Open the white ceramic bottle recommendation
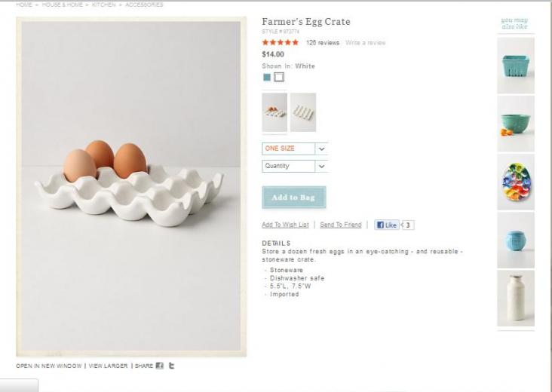 pyautogui.click(x=516, y=298)
